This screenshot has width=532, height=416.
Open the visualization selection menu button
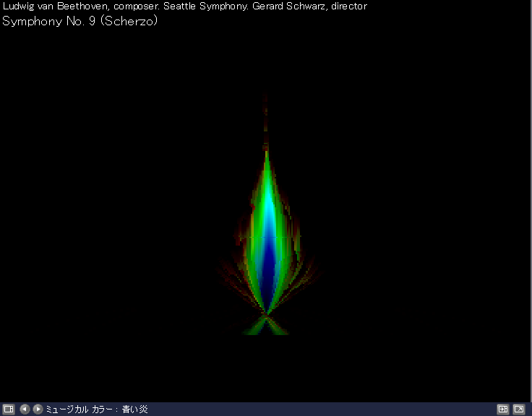(x=8, y=409)
